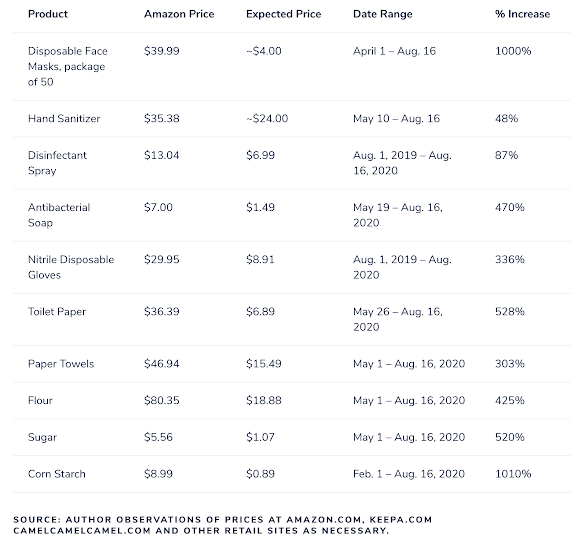
Task: Select the Disposable Face Masks product cell
Action: point(68,66)
